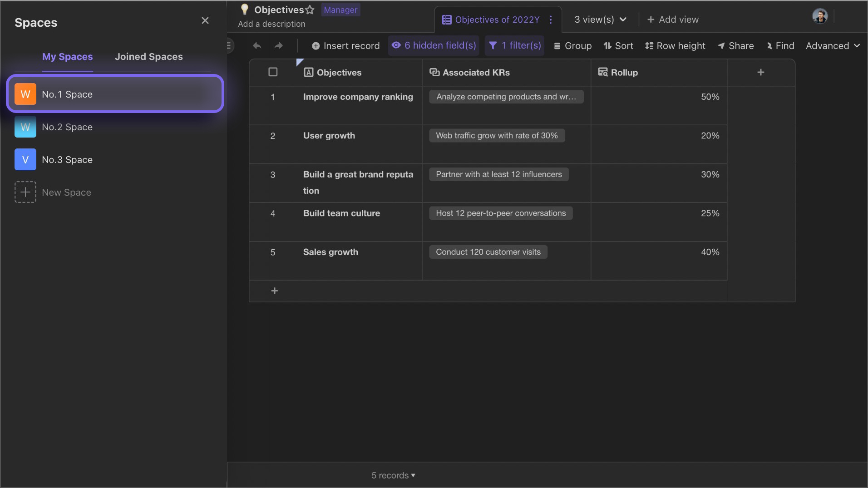Expand the 3 view(s) dropdown

pos(600,20)
